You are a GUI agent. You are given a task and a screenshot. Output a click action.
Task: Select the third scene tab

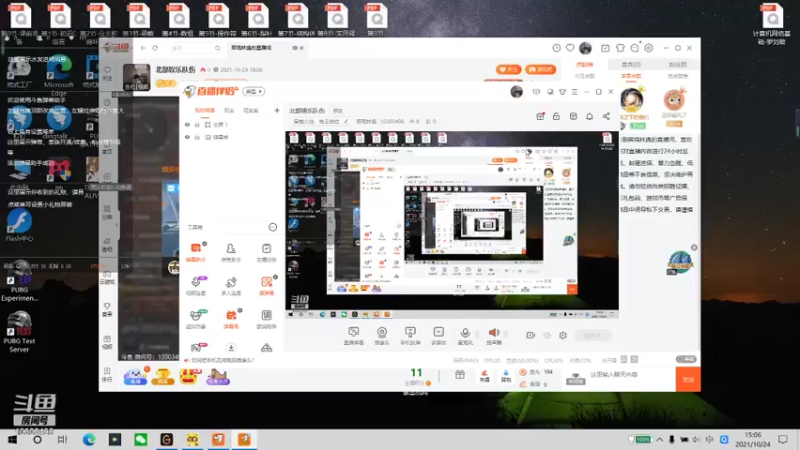pos(251,110)
